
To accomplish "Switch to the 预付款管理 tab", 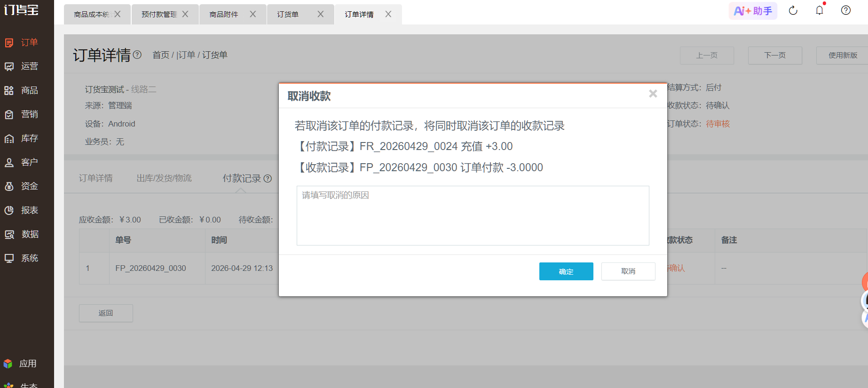I will [159, 15].
